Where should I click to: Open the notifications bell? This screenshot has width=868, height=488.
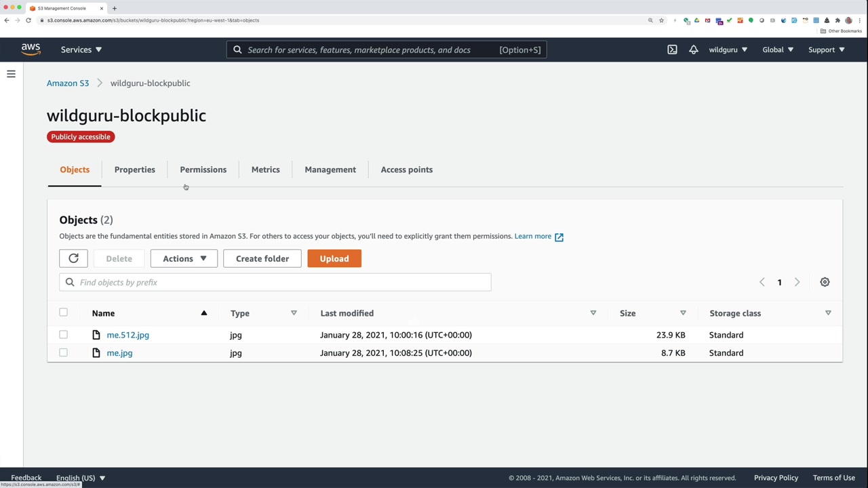tap(693, 49)
